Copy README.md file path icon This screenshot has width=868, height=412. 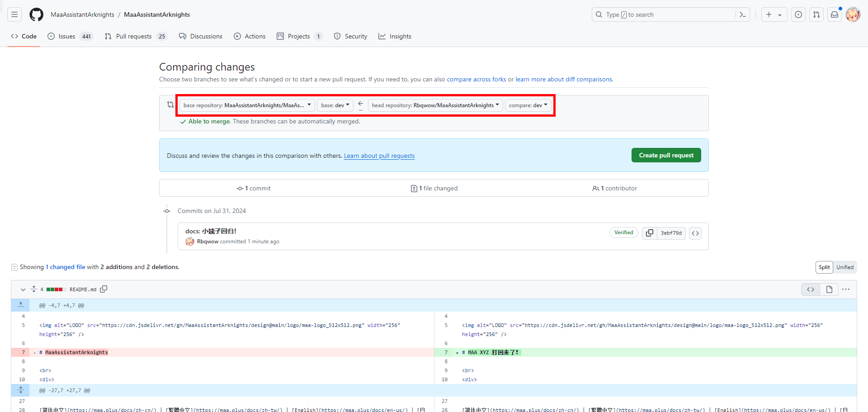[x=104, y=289]
